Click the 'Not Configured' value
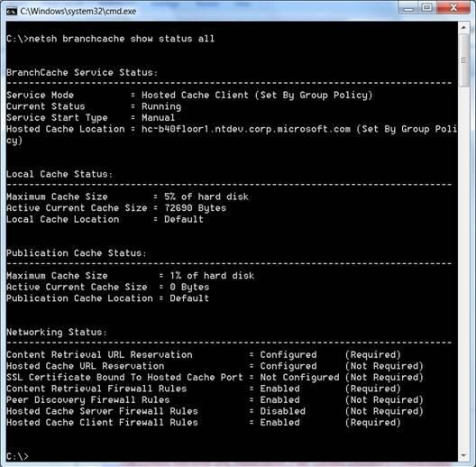 299,377
